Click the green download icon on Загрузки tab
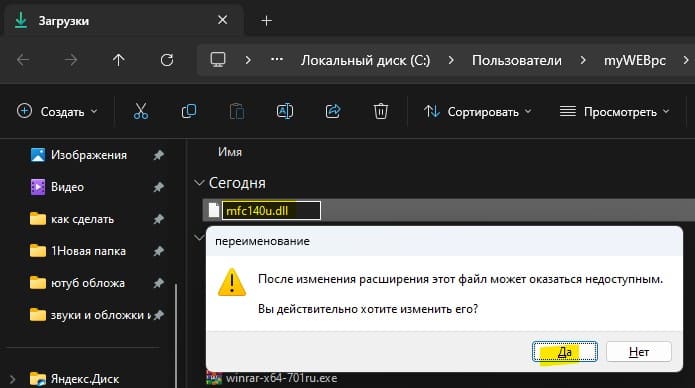This screenshot has height=388, width=695. [20, 20]
